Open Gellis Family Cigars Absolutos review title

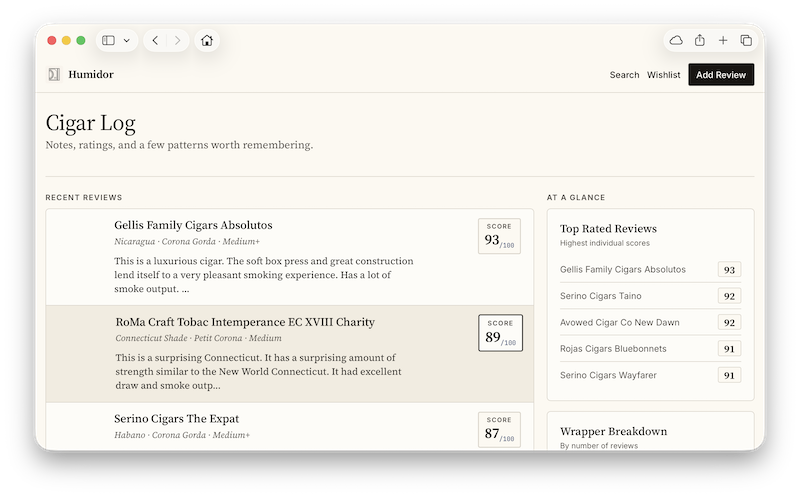tap(193, 225)
